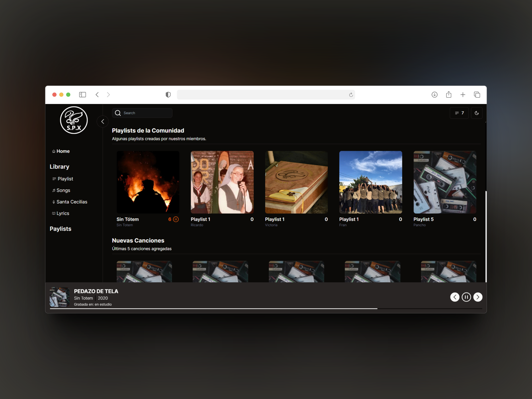
Task: Click the 'Fran' author text
Action: [x=343, y=225]
